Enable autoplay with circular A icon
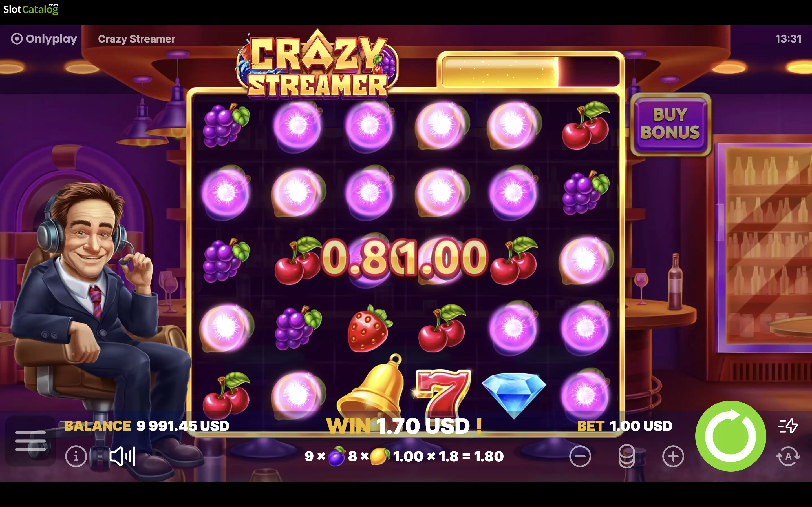 788,456
